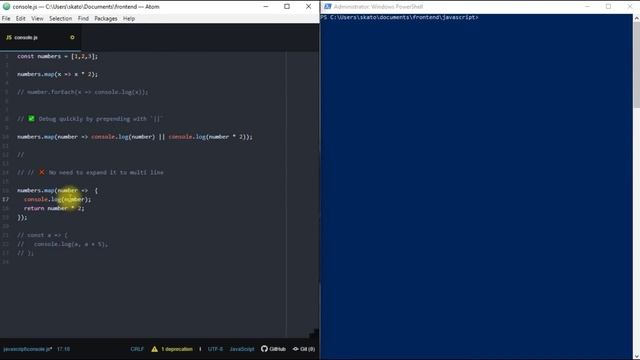Screen dimensions: 640x360
Task: Change the UTF-8 encoding selector
Action: (x=215, y=349)
